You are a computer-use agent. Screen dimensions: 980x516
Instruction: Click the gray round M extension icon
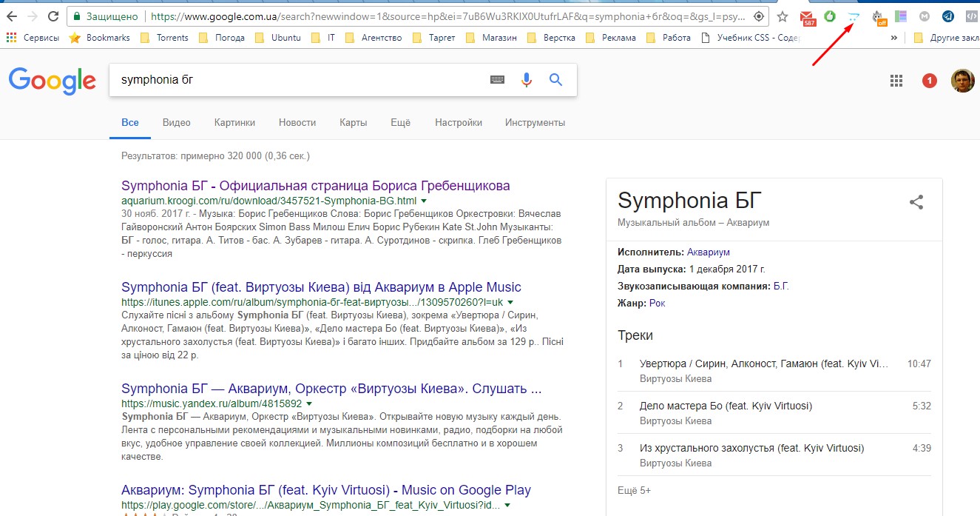coord(925,16)
